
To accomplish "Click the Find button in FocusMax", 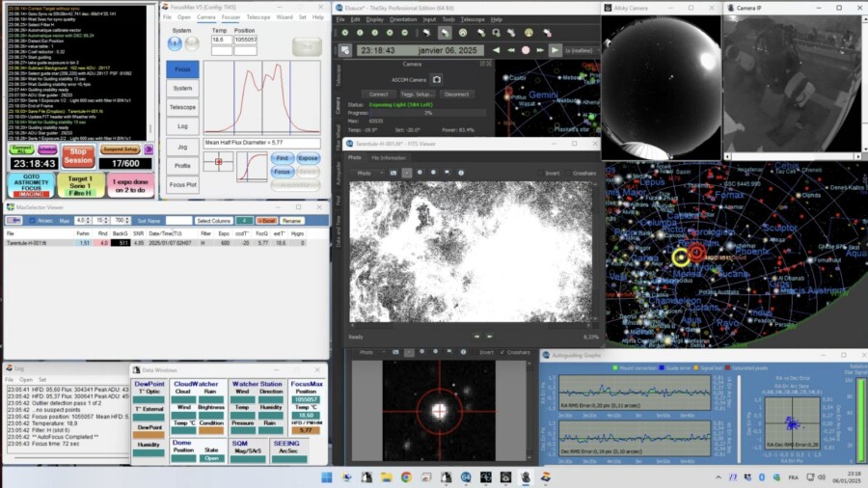I will pos(282,158).
